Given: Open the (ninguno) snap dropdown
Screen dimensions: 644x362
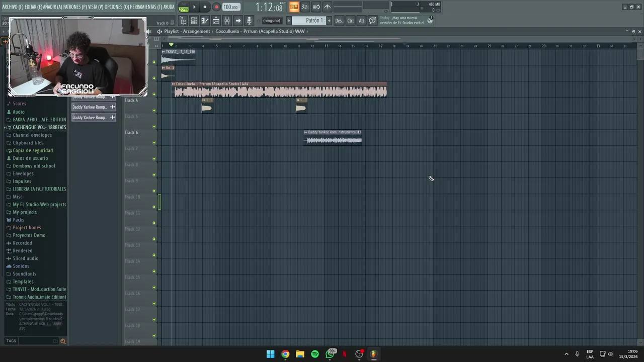Looking at the screenshot, I should pos(272,21).
